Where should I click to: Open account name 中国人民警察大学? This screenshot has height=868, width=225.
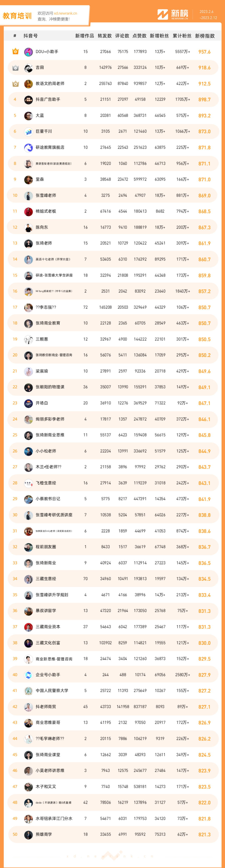click(x=52, y=691)
